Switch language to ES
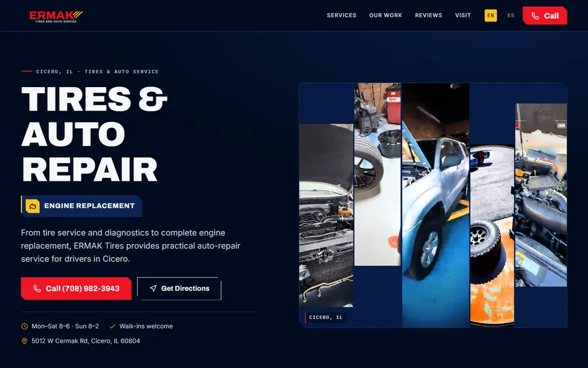This screenshot has height=368, width=588. click(511, 15)
